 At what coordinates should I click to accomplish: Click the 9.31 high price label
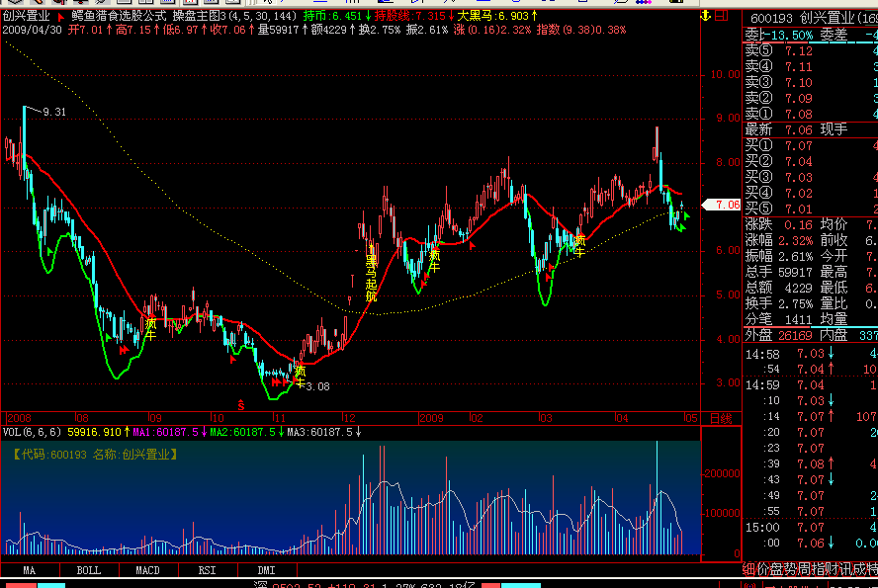pyautogui.click(x=54, y=112)
